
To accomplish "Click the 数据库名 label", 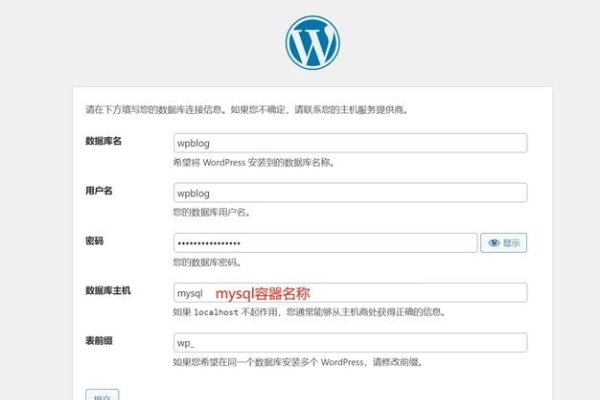I will click(103, 141).
